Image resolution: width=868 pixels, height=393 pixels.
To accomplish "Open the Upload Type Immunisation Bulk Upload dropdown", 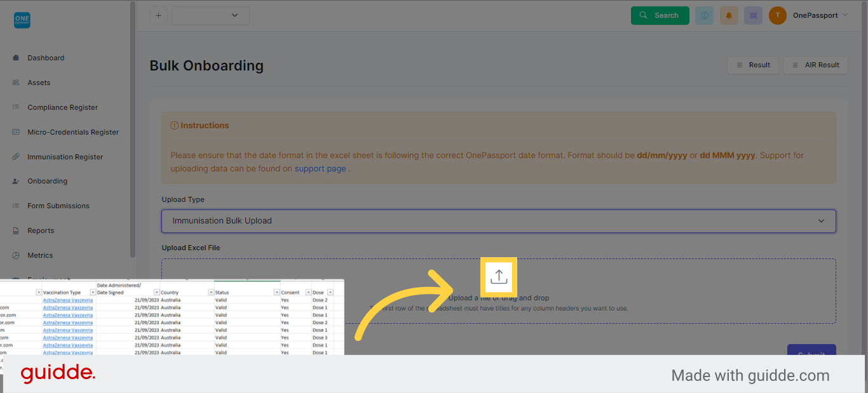I will tap(499, 221).
